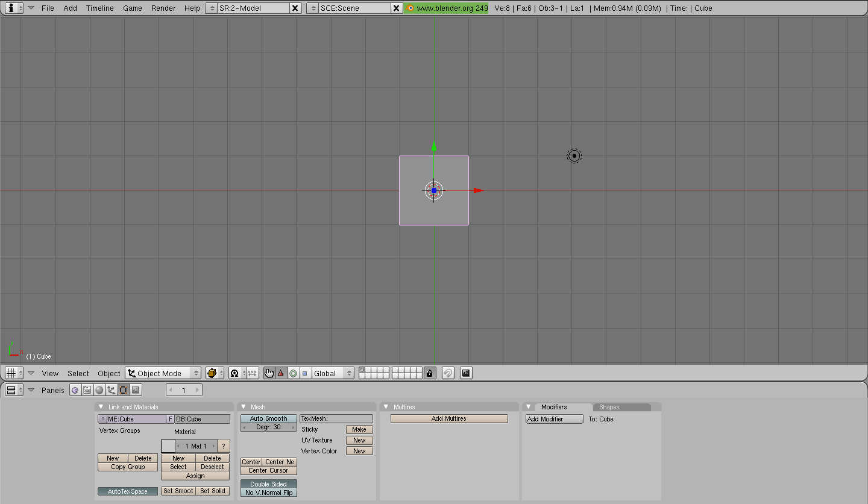Open the 3D view's View menu
868x504 pixels.
[x=50, y=374]
